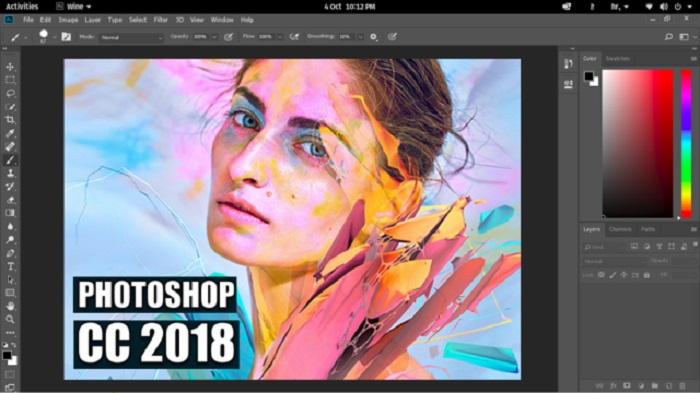
Task: Toggle pressure for opacity button
Action: [228, 37]
